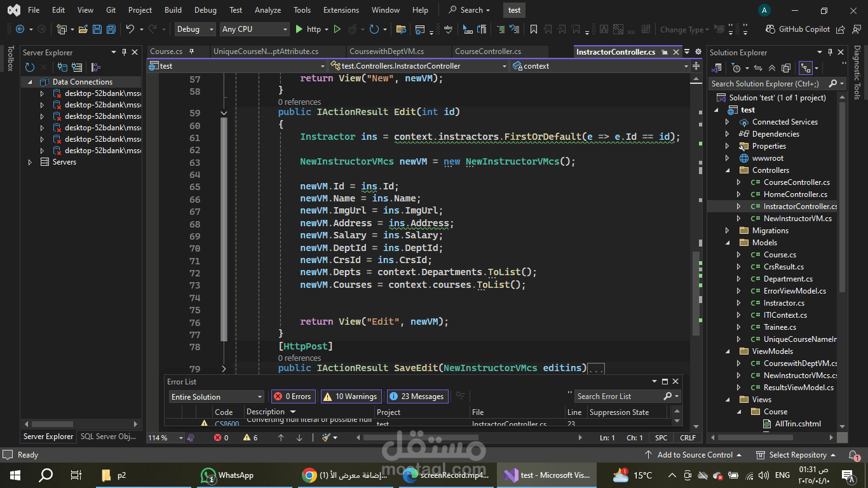Click Add to Source Control

coord(695,455)
